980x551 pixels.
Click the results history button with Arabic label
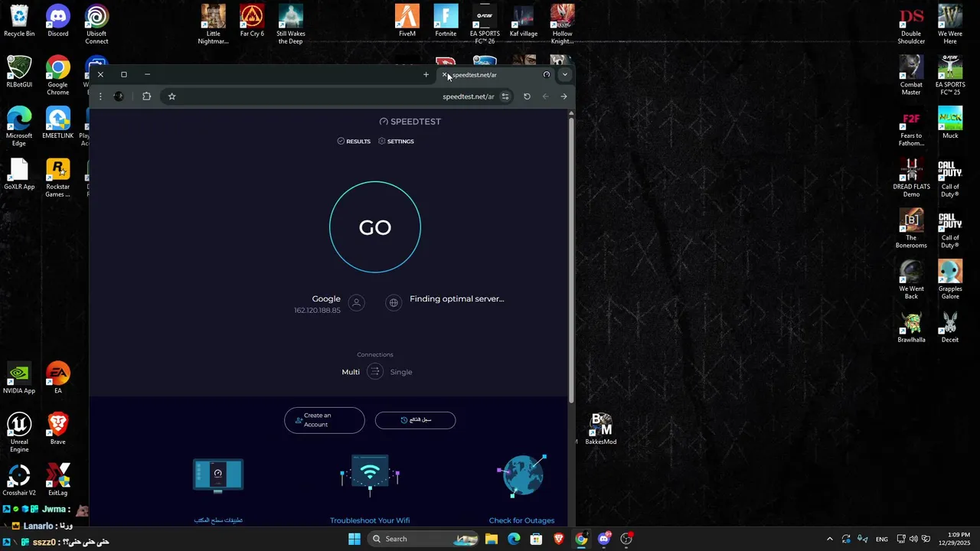coord(415,420)
